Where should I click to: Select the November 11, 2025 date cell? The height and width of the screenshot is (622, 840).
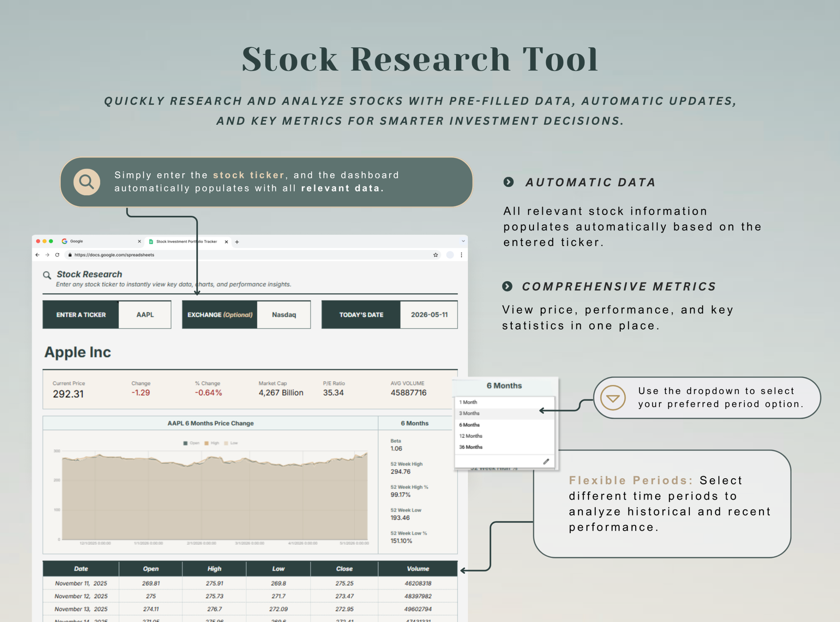[x=81, y=584]
